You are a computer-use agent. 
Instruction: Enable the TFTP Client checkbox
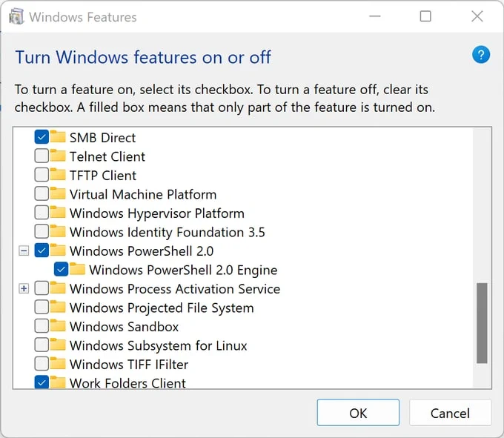(x=42, y=175)
